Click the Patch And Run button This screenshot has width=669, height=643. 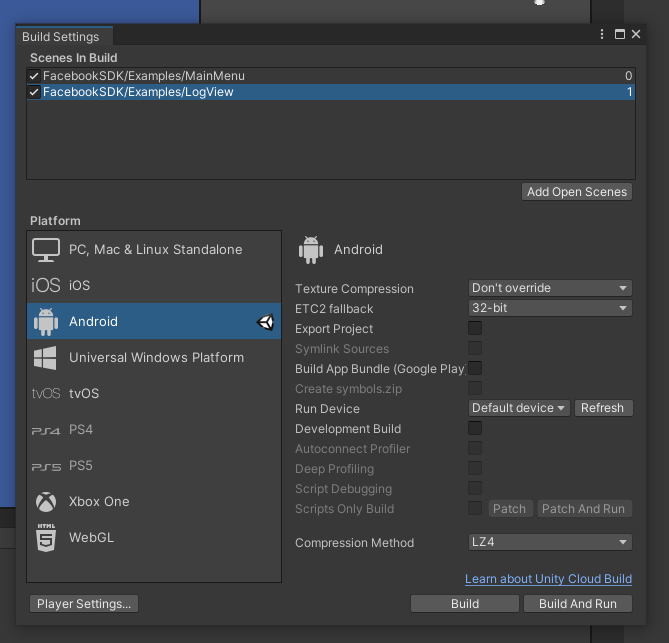click(584, 509)
